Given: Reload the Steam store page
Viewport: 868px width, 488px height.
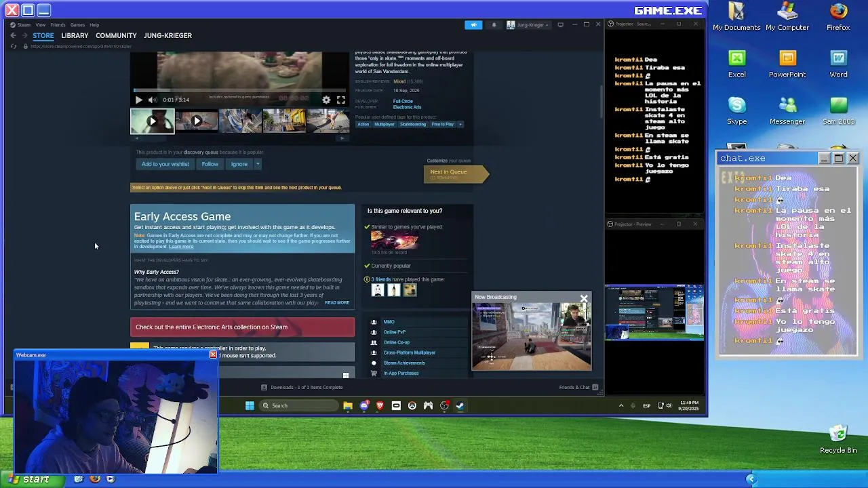Looking at the screenshot, I should pos(13,46).
